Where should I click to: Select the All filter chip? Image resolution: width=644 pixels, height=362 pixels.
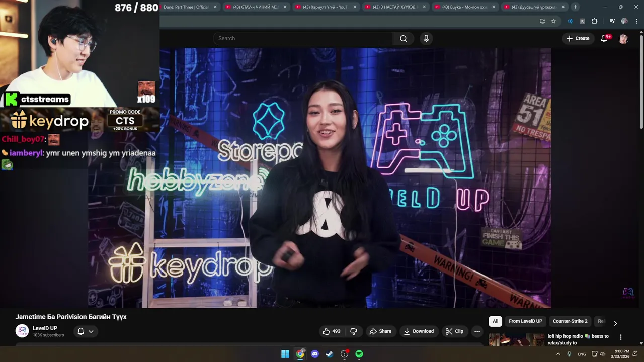[495, 321]
